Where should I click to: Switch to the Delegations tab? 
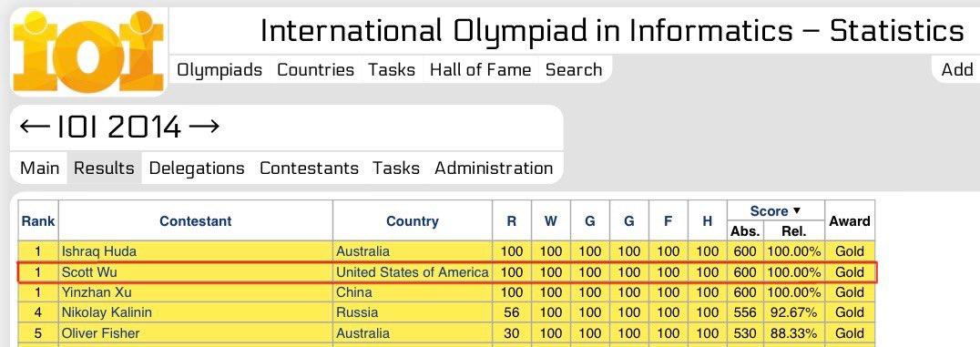point(196,168)
